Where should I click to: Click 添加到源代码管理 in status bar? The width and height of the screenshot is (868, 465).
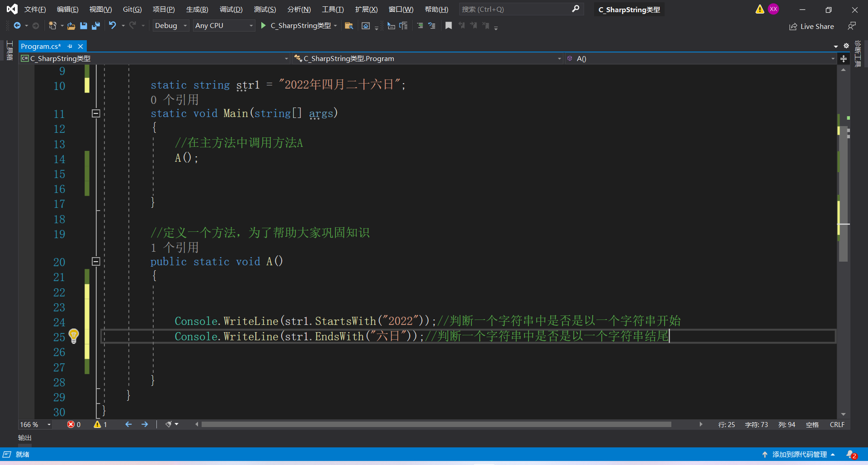[799, 455]
